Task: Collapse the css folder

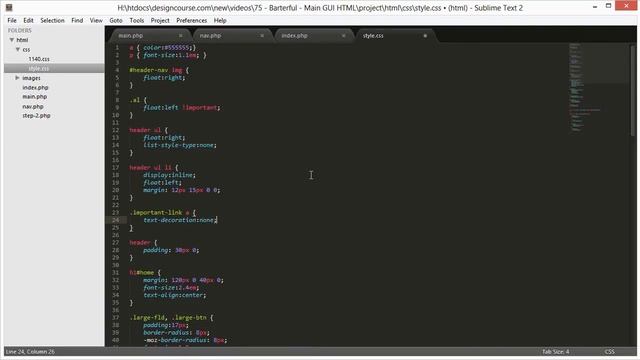Action: [18, 49]
